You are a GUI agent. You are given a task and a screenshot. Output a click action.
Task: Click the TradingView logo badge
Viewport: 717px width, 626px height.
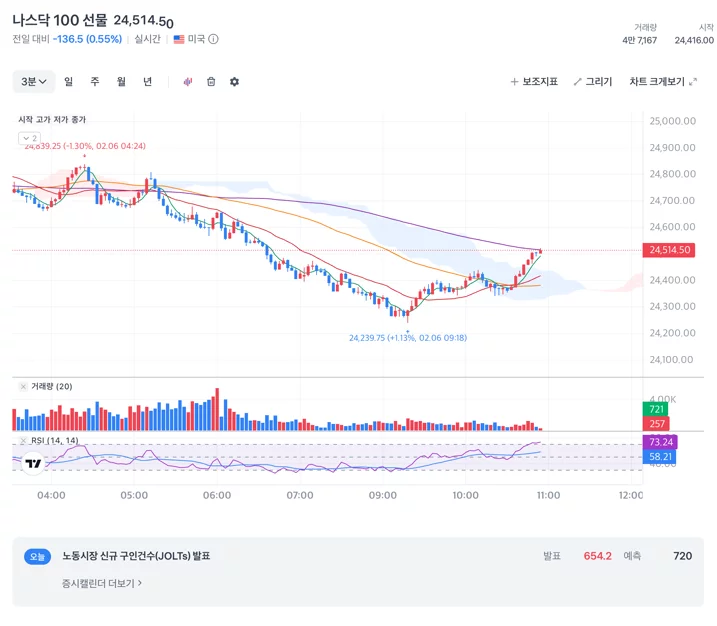(33, 464)
